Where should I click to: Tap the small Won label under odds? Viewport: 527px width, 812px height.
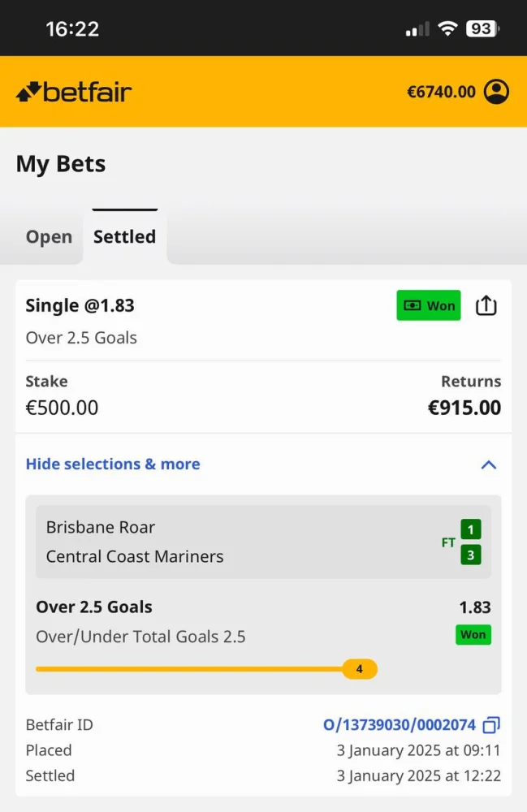coord(473,635)
